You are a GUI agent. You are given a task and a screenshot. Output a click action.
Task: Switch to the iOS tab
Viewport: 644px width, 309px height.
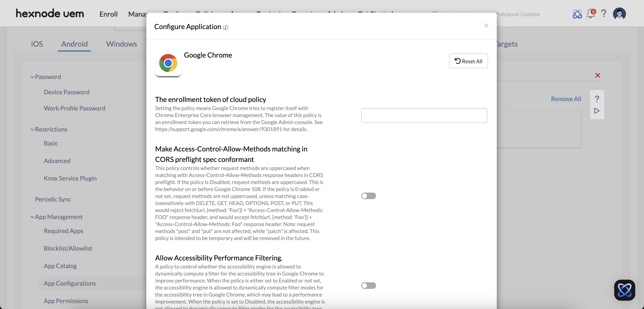pos(37,44)
